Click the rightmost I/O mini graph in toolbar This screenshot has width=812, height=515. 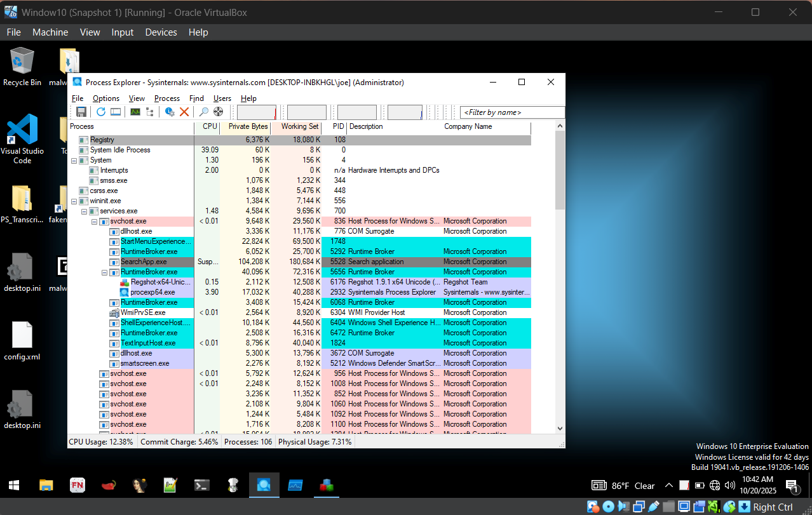pos(405,112)
